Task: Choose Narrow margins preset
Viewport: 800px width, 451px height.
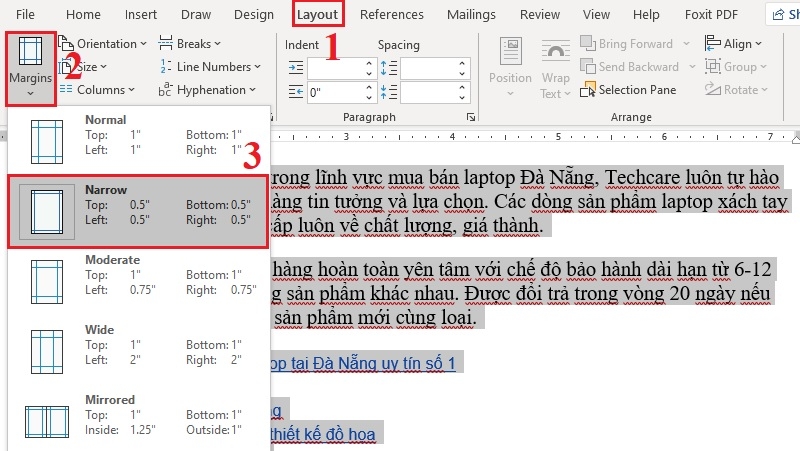Action: tap(138, 211)
